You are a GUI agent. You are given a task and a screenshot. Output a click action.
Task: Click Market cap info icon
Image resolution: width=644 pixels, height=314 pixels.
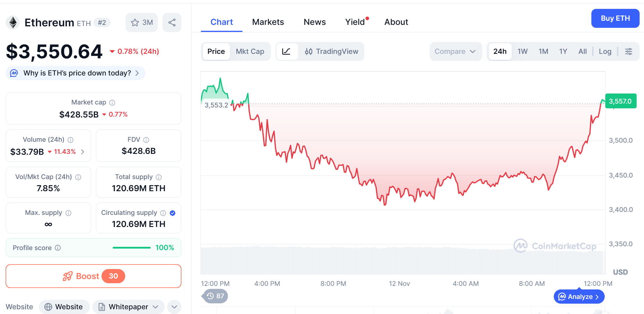[112, 103]
